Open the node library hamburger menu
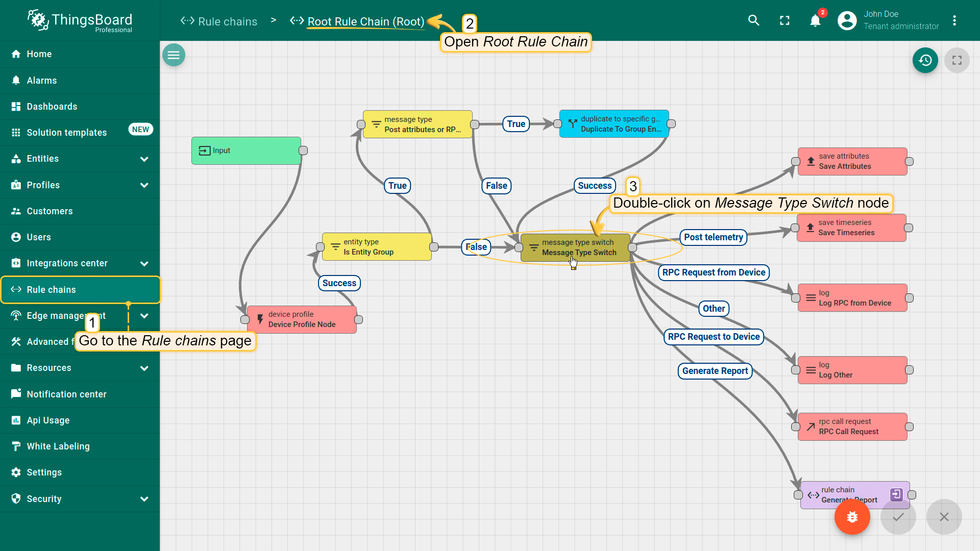The height and width of the screenshot is (551, 980). pos(174,55)
